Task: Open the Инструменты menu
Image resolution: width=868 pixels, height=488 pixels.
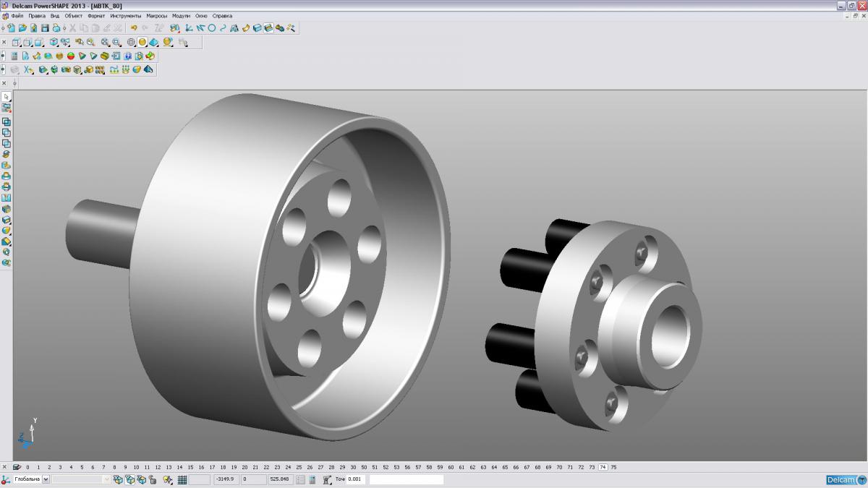Action: [x=127, y=15]
